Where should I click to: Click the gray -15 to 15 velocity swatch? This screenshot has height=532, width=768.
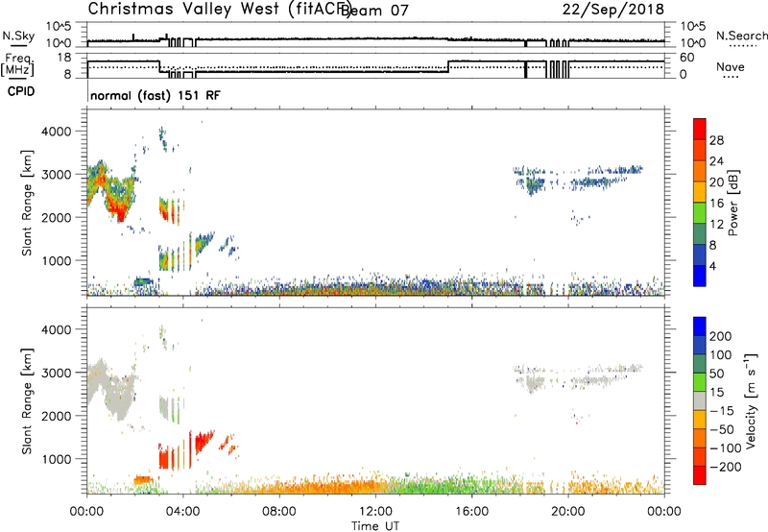[x=700, y=400]
